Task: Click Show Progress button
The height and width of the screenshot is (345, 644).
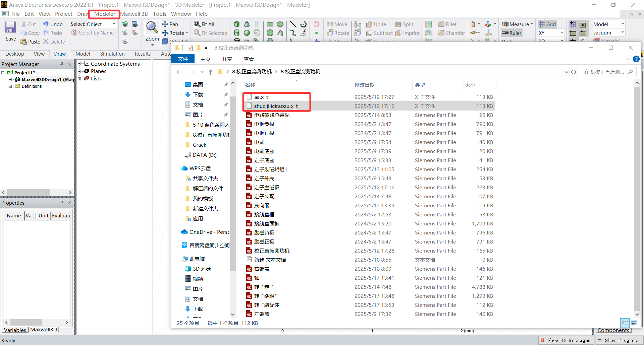Action: pos(619,340)
